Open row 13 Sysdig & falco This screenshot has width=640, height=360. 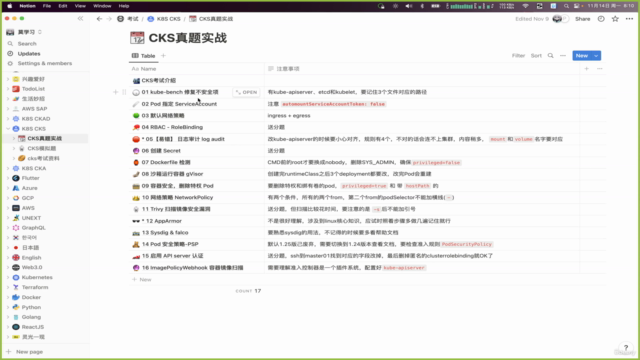coord(165,233)
